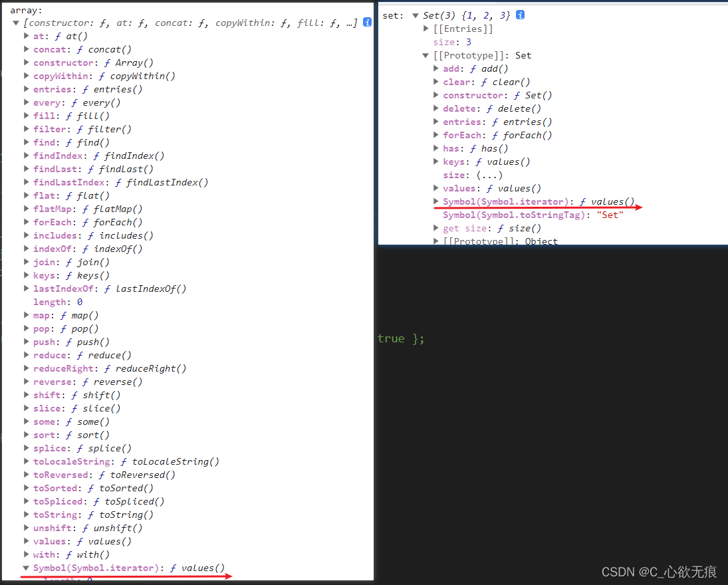Expand the array toLocaleString method

(27, 461)
